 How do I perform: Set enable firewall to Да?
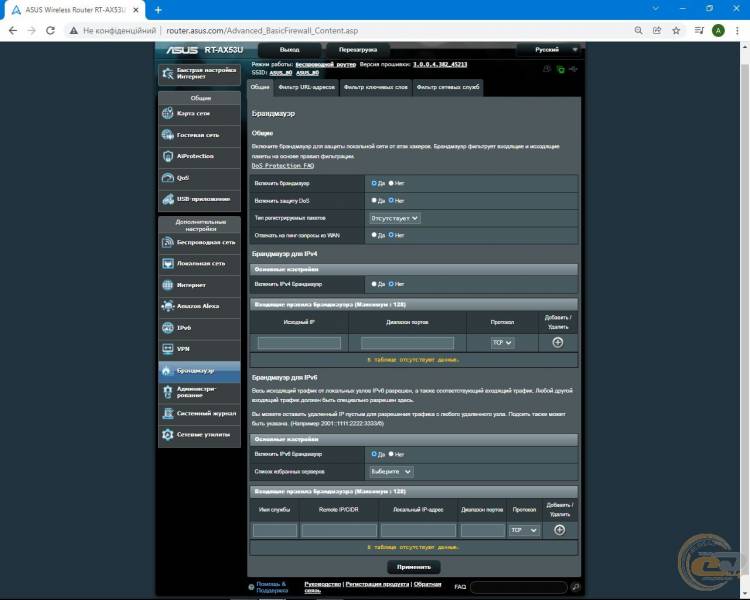(x=374, y=183)
